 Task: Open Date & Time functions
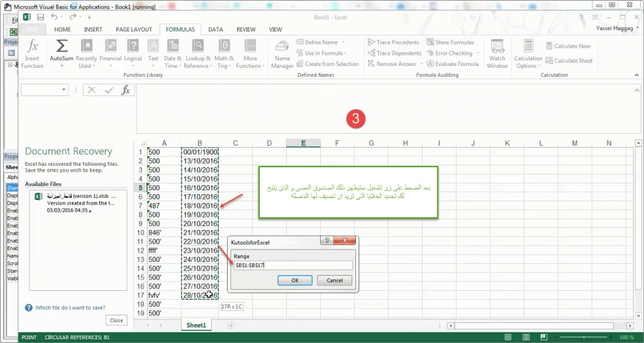click(x=172, y=54)
